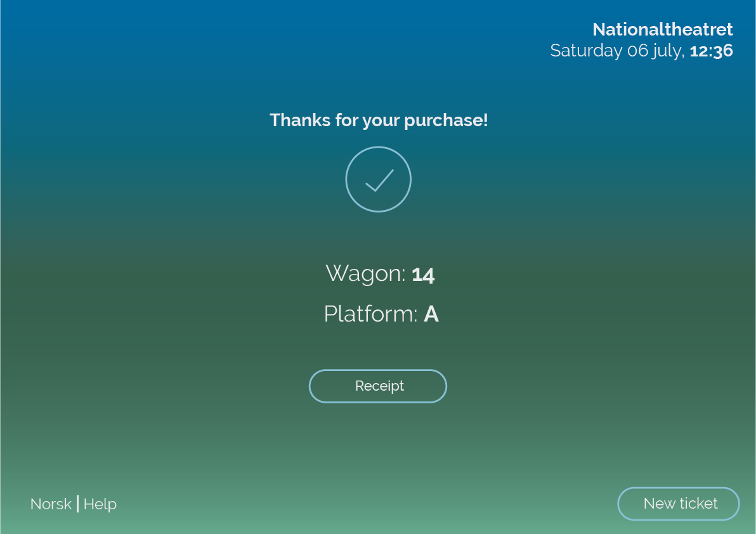Click the Nationaltheatret station name

click(x=662, y=29)
